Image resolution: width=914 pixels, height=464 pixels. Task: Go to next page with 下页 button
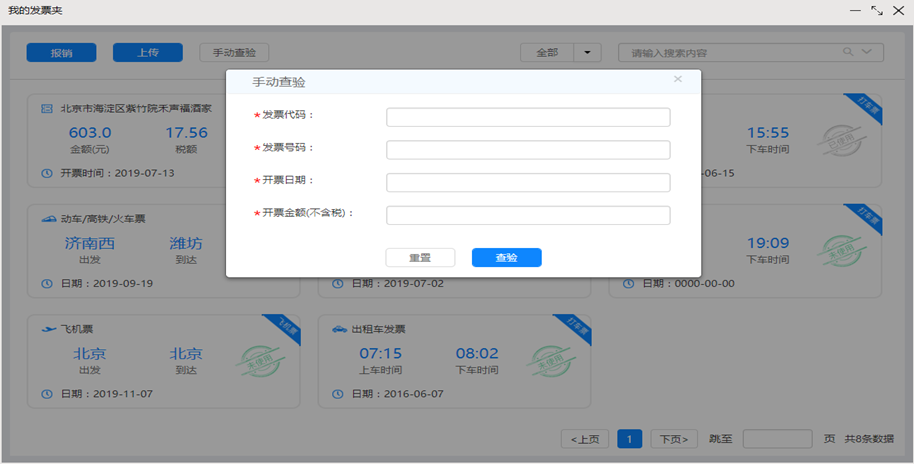pyautogui.click(x=674, y=439)
